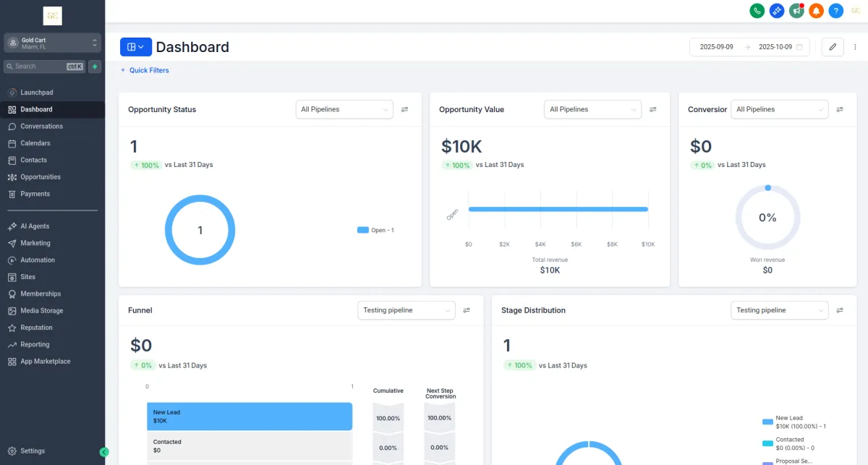Click the end date 2025-10-09
This screenshot has height=465, width=868.
click(775, 47)
